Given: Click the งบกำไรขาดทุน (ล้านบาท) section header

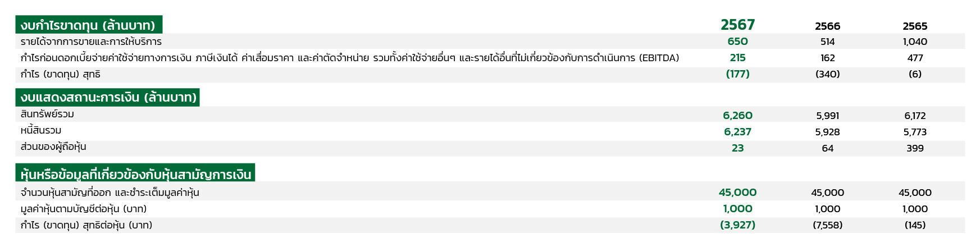Looking at the screenshot, I should [x=89, y=25].
